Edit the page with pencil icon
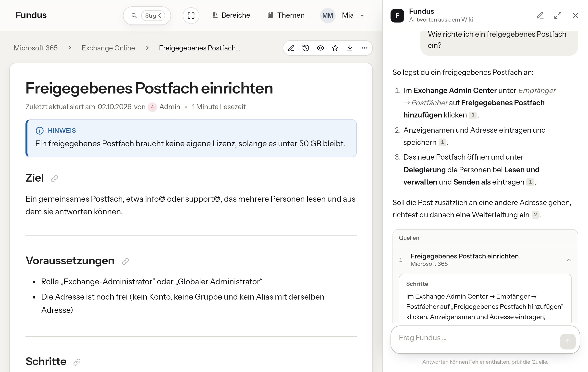Screen dimensions: 588x372 (291, 48)
